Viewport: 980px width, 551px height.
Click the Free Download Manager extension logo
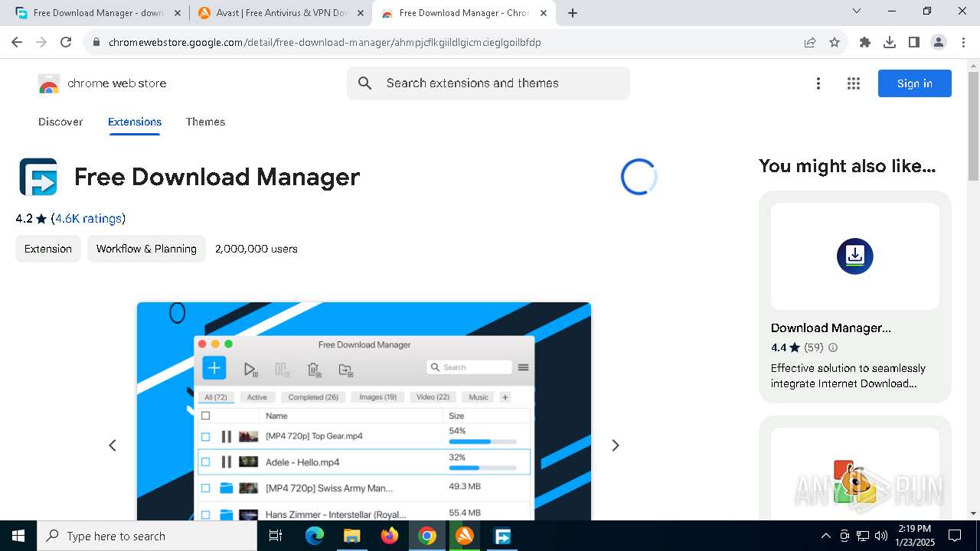38,177
